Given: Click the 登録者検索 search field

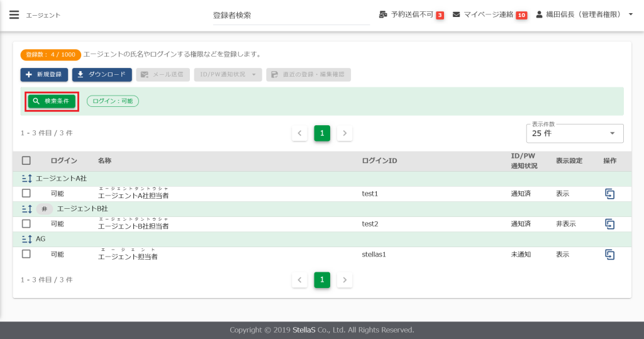Looking at the screenshot, I should tap(291, 15).
